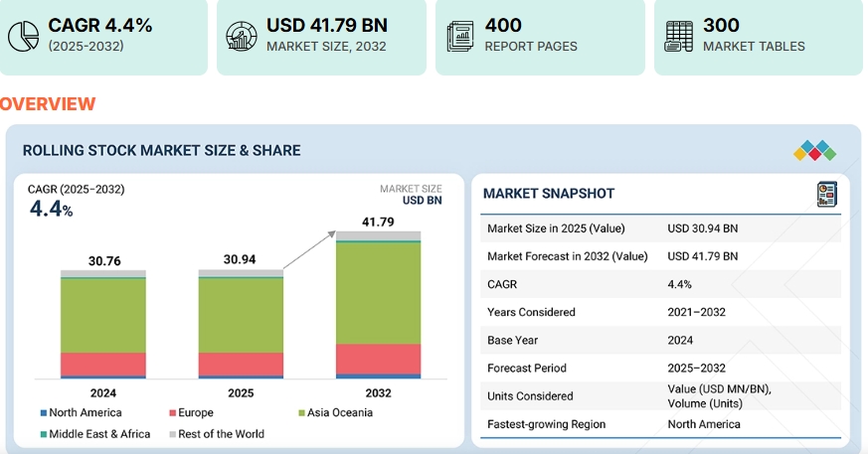The image size is (868, 454).
Task: Click the colorful diamond logo icon
Action: pyautogui.click(x=814, y=151)
